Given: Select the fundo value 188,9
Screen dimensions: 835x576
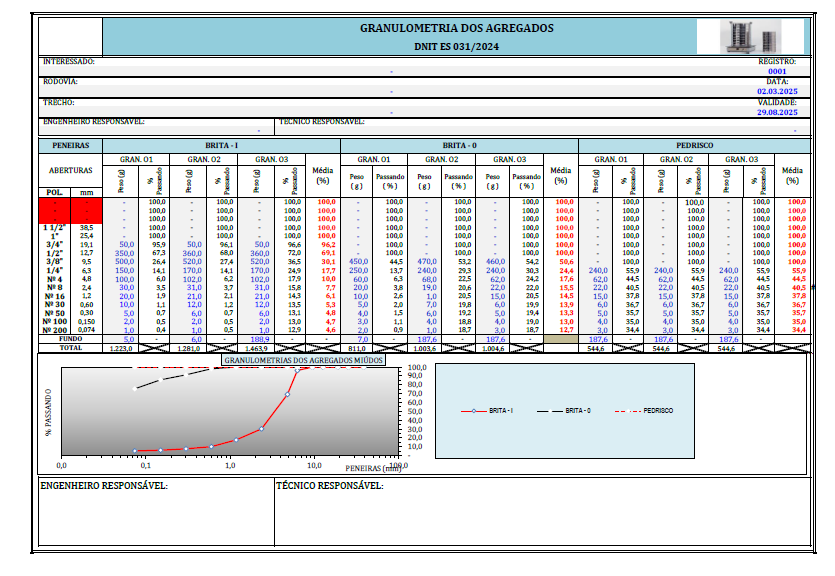Looking at the screenshot, I should point(260,339).
